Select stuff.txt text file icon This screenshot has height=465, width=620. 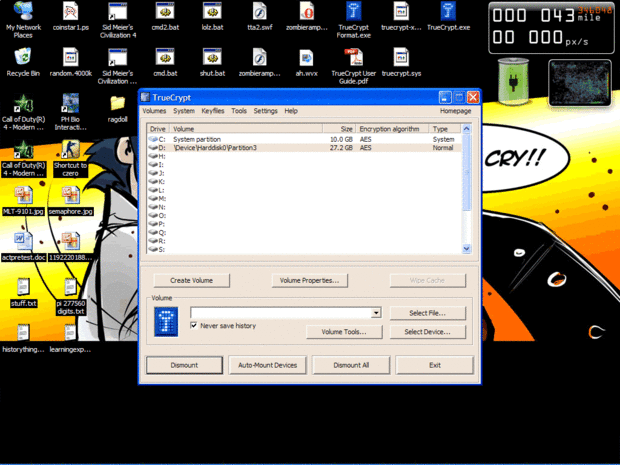point(23,293)
